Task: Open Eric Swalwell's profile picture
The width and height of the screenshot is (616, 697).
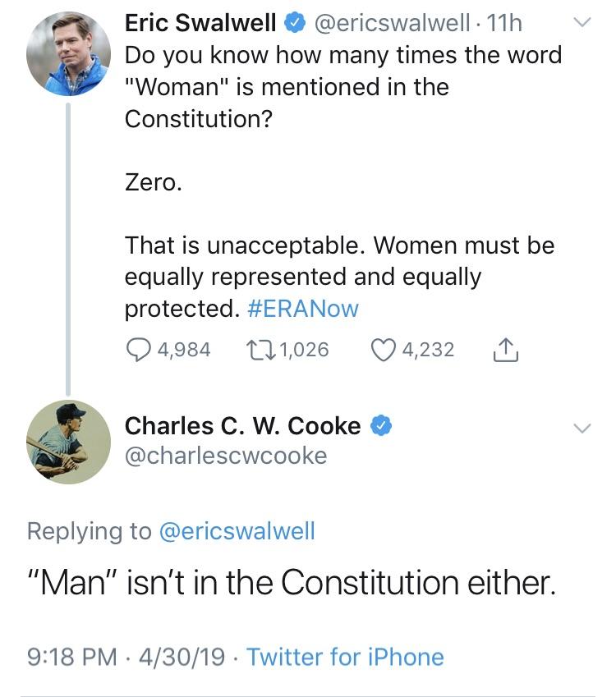Action: (x=68, y=54)
